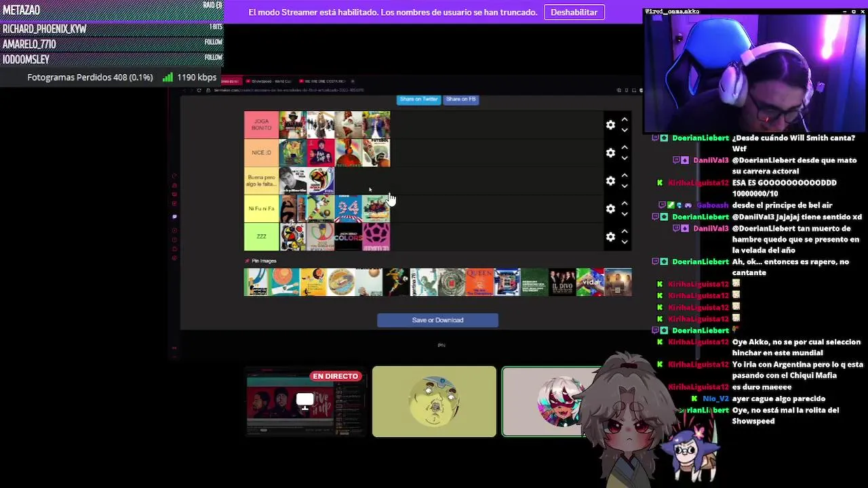Select the 94 World Cup cover
868x488 pixels.
pyautogui.click(x=349, y=209)
